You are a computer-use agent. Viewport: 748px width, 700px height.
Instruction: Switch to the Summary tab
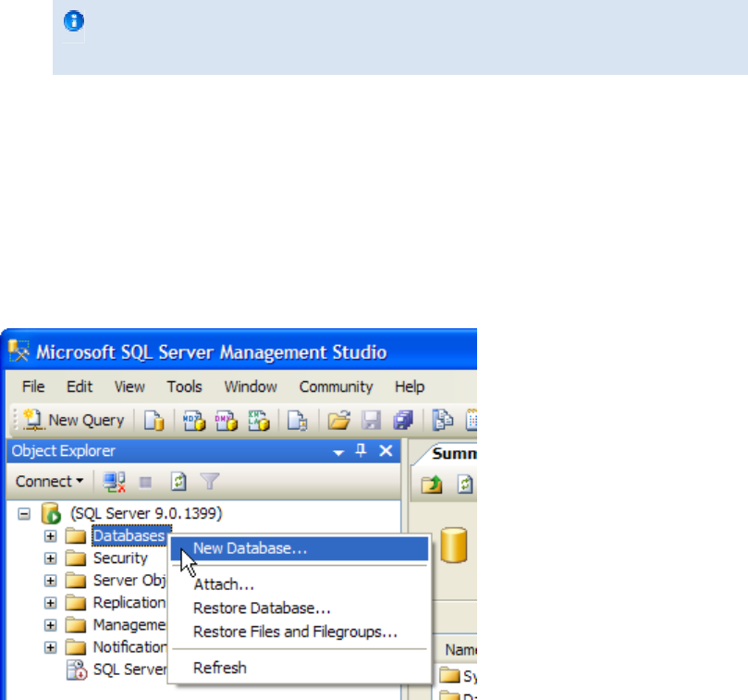[453, 453]
